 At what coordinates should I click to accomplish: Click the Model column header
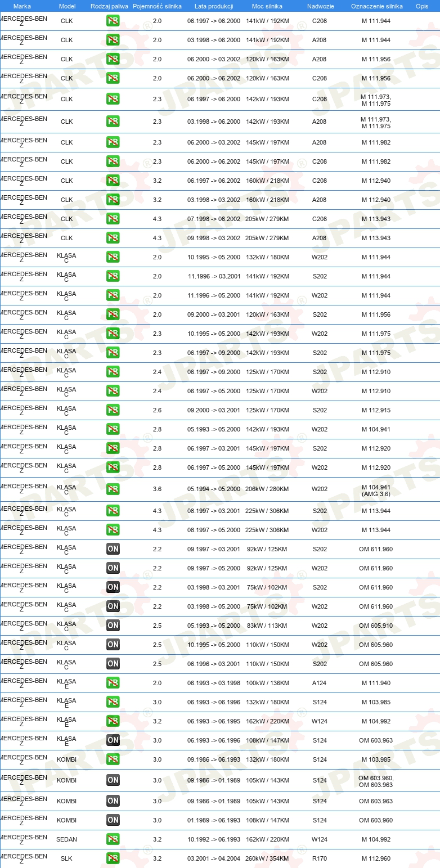pyautogui.click(x=67, y=6)
